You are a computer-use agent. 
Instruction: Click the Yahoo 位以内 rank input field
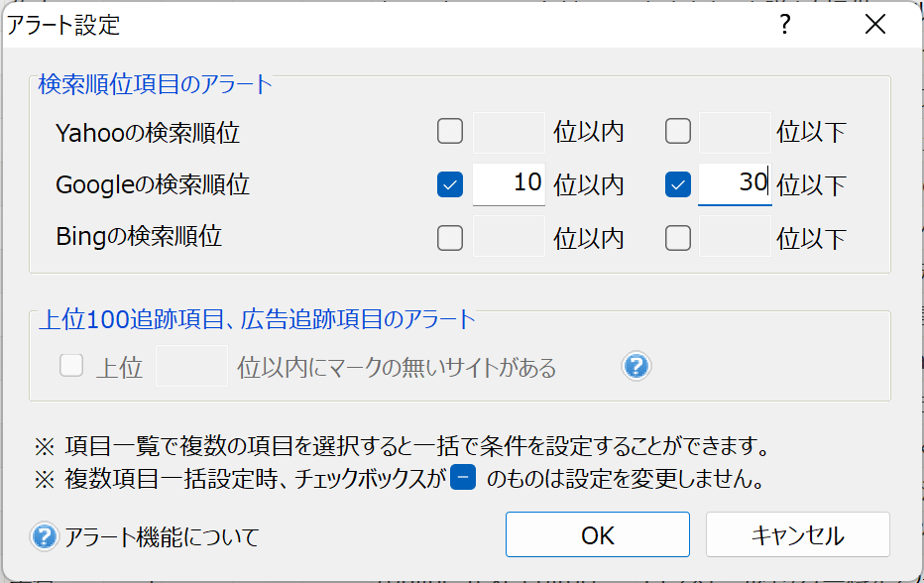tap(509, 131)
